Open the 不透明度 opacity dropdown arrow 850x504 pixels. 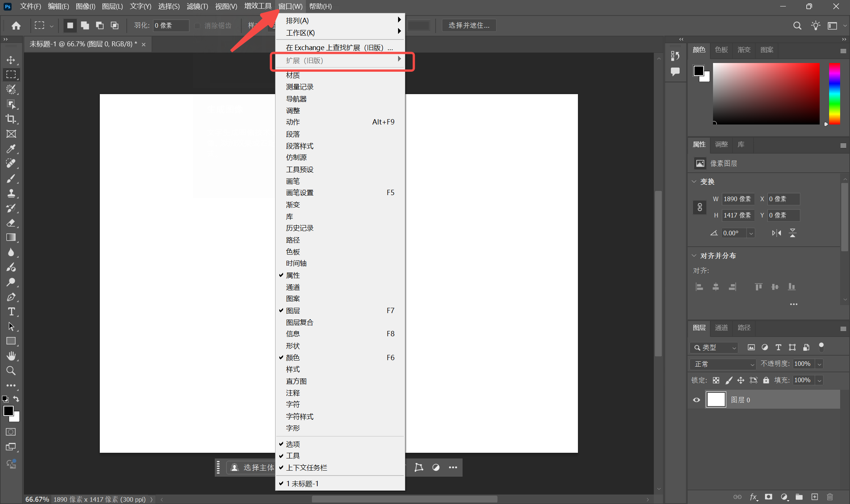[820, 364]
